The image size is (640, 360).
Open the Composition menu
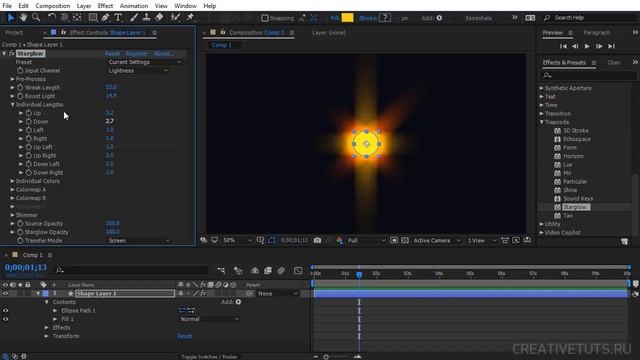tap(53, 6)
